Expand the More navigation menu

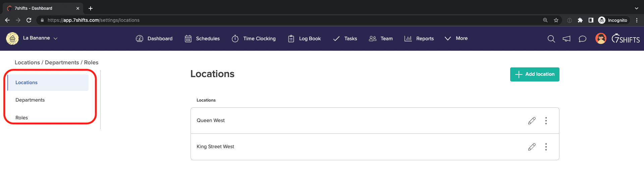tap(456, 39)
